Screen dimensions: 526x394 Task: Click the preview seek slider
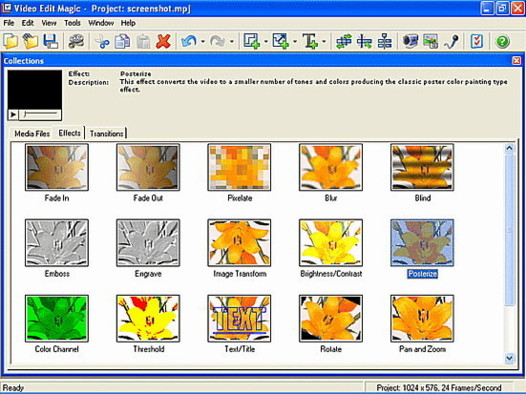40,115
